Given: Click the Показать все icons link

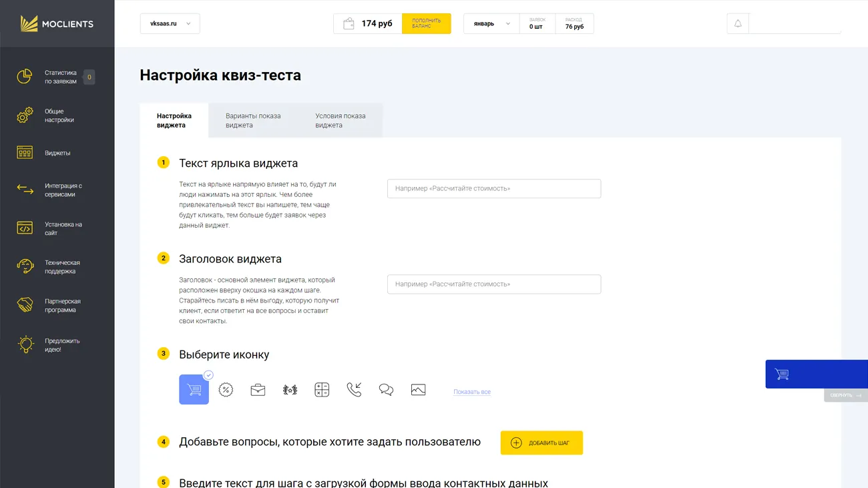Looking at the screenshot, I should [471, 392].
